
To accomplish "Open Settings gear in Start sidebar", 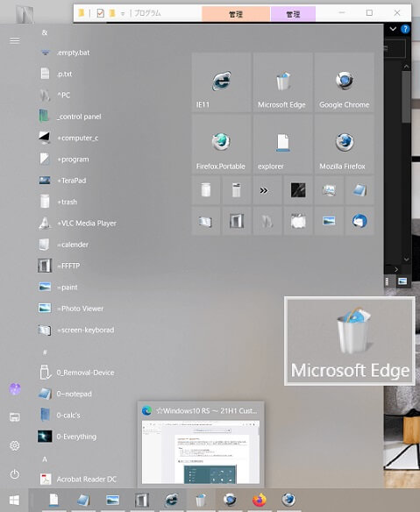I will [x=14, y=445].
